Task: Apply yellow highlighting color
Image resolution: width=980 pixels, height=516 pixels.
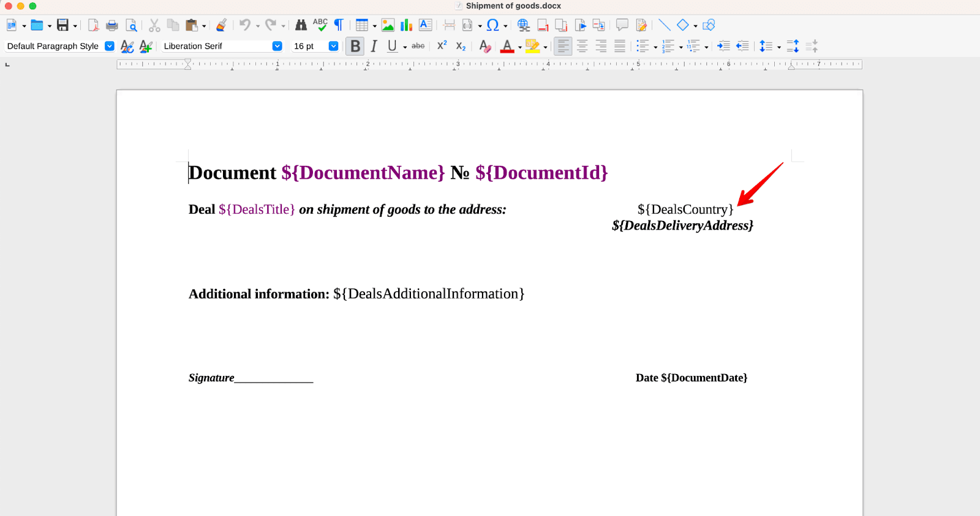Action: [x=532, y=47]
